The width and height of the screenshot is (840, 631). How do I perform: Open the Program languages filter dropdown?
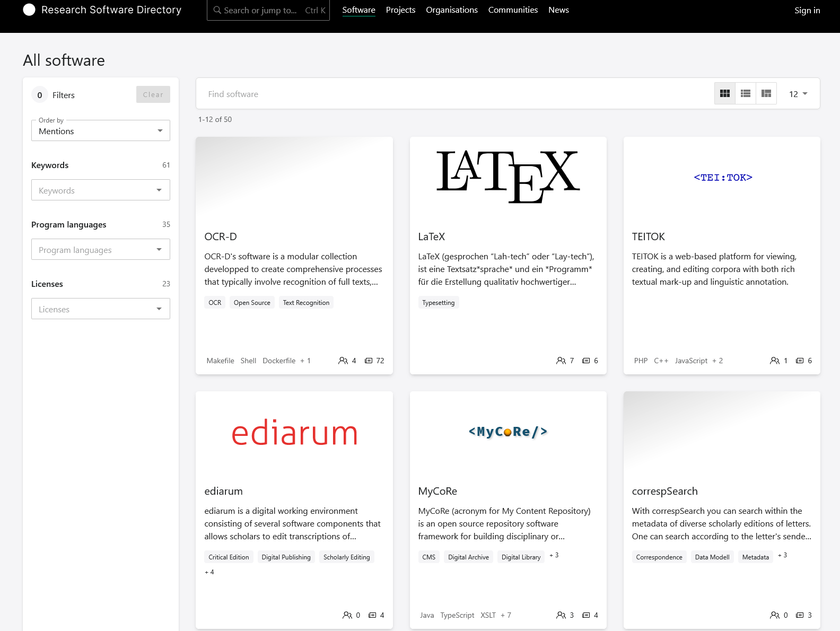[x=101, y=250]
